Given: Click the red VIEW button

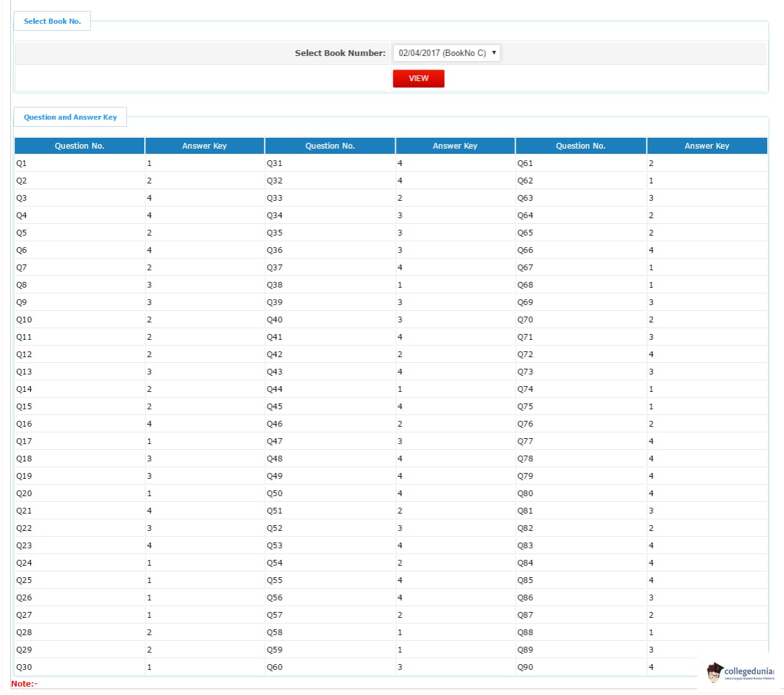Looking at the screenshot, I should [418, 78].
